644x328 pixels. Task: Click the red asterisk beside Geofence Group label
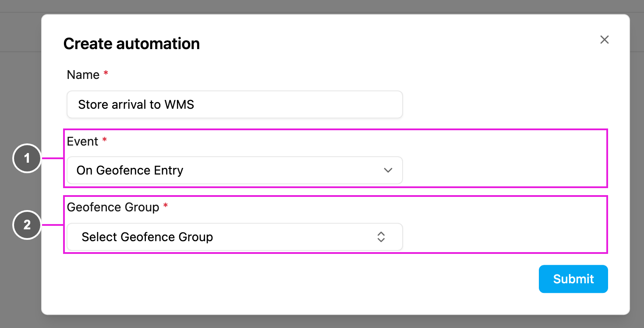pyautogui.click(x=165, y=206)
